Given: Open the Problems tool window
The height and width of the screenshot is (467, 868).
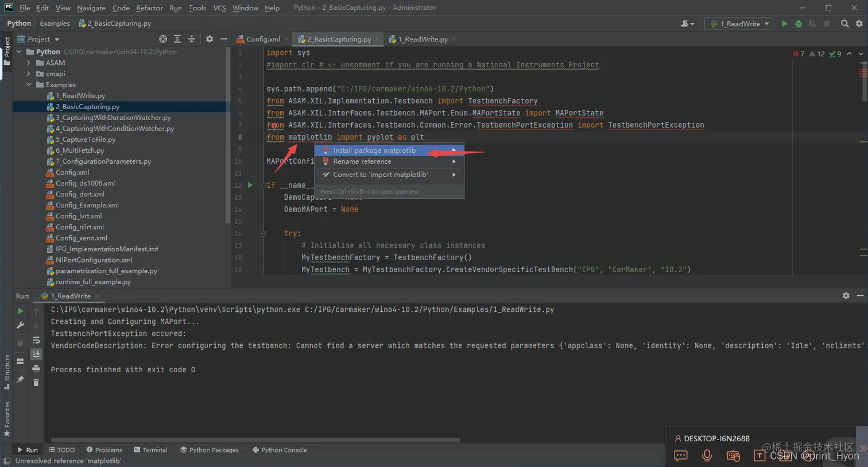Looking at the screenshot, I should [x=104, y=450].
